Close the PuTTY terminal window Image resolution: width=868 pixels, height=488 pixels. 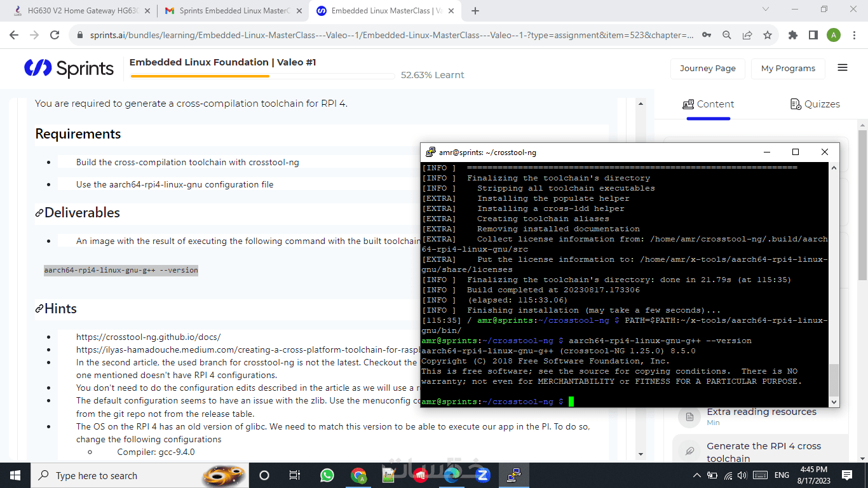(824, 152)
